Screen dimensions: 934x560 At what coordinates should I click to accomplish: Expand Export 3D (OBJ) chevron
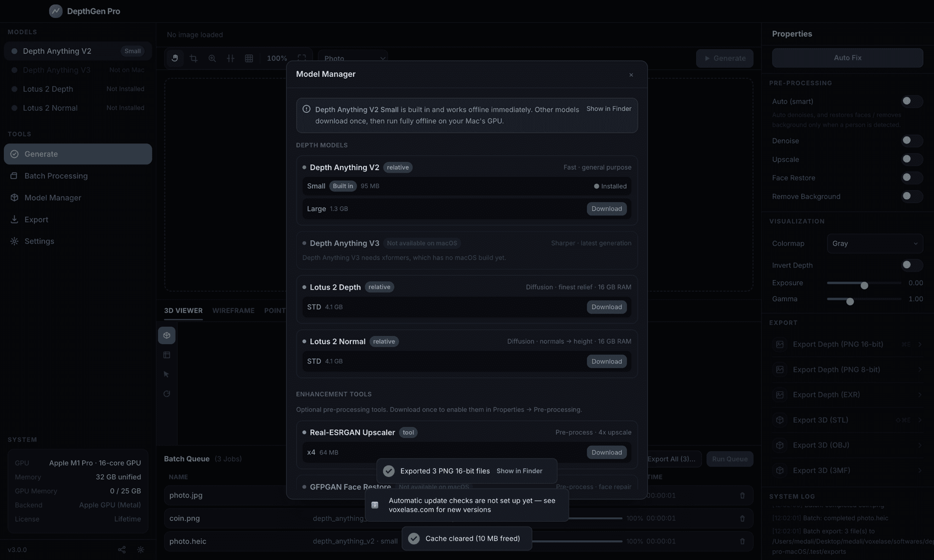(919, 445)
